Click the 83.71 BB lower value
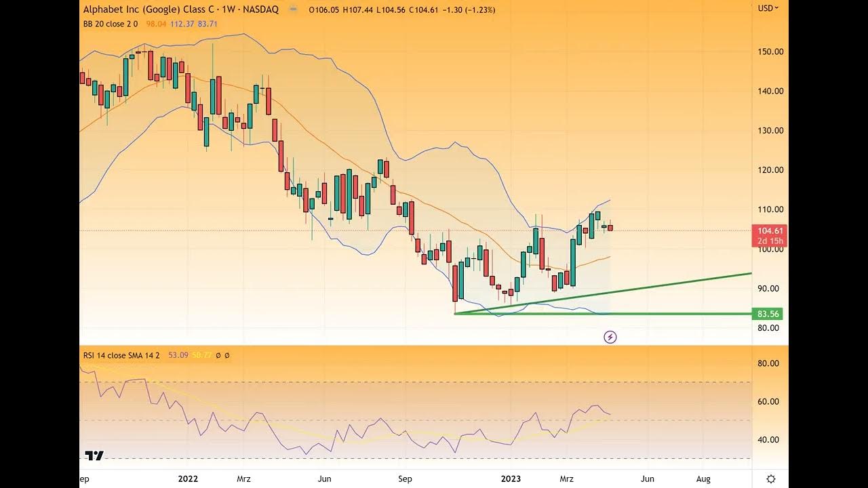This screenshot has height=488, width=868. pyautogui.click(x=208, y=24)
